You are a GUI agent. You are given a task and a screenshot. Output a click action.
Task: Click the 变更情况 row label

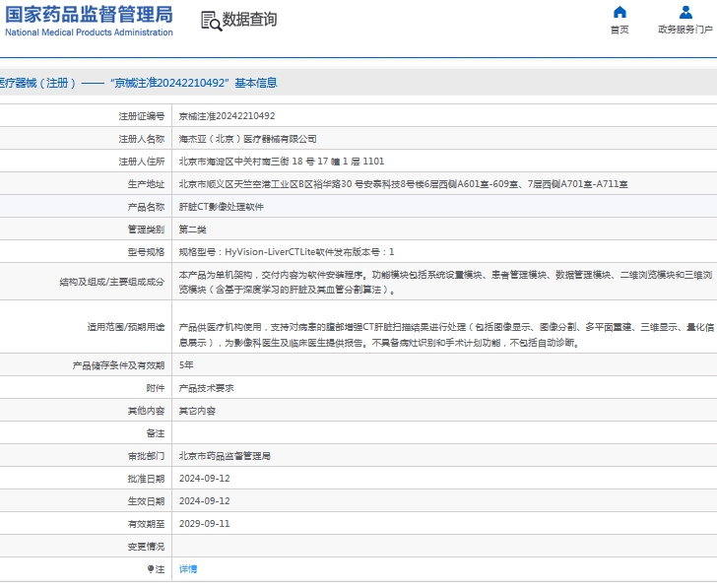(x=146, y=547)
